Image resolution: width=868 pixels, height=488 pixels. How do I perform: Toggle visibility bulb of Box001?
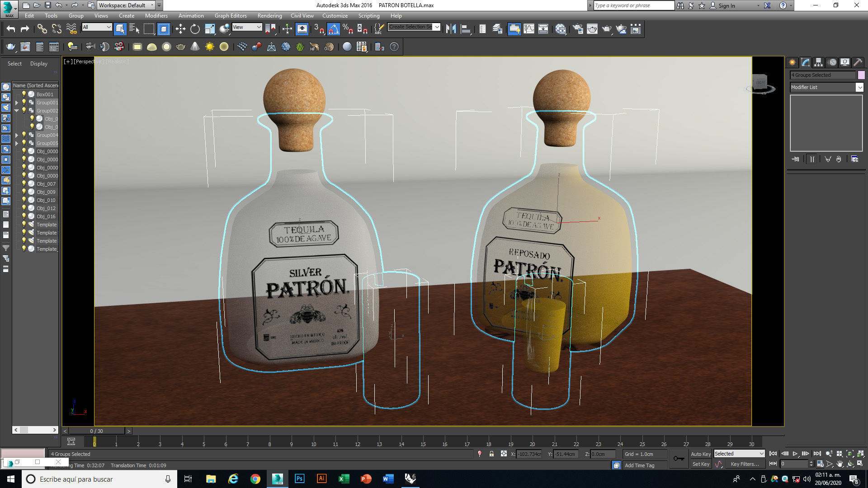pos(24,94)
